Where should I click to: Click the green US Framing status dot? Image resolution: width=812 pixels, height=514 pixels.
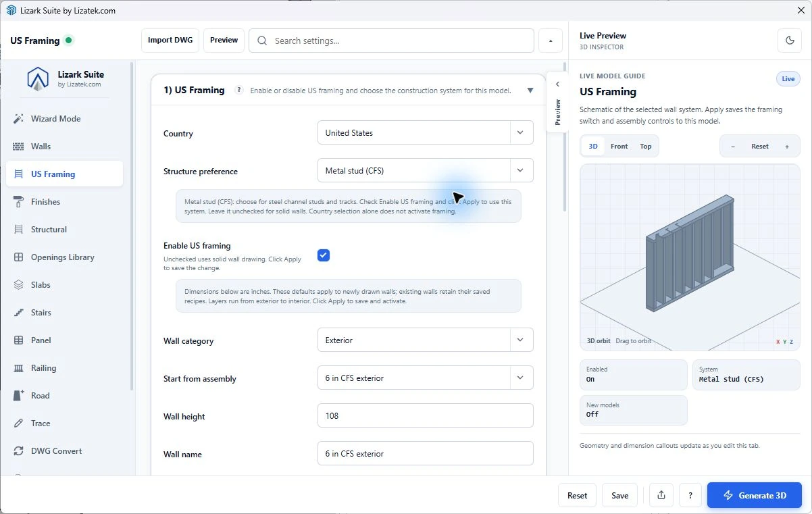pos(69,41)
